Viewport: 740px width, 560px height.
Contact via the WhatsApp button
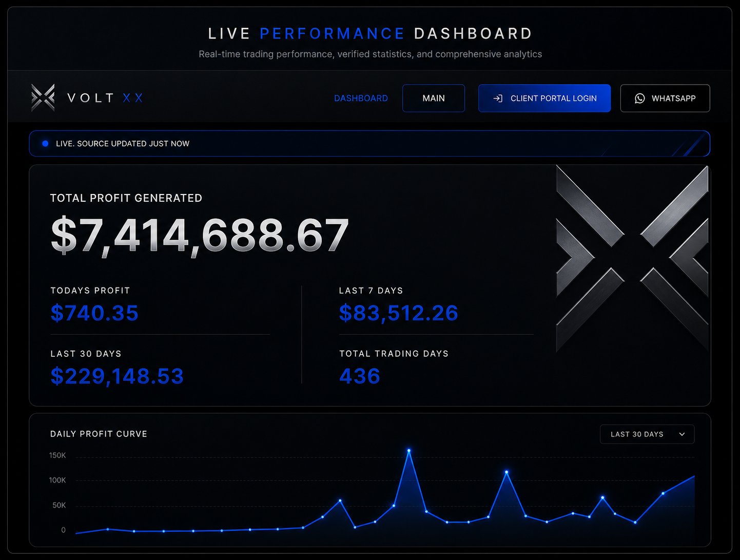665,98
